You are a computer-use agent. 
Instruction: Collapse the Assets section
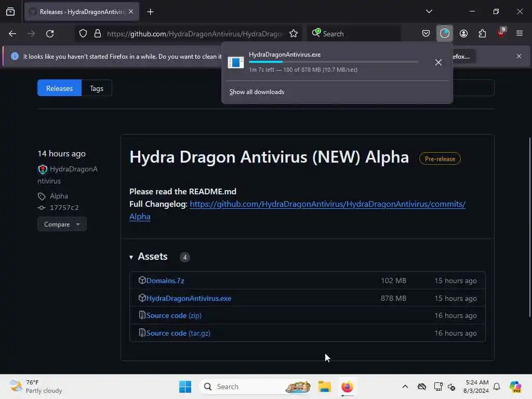(149, 257)
